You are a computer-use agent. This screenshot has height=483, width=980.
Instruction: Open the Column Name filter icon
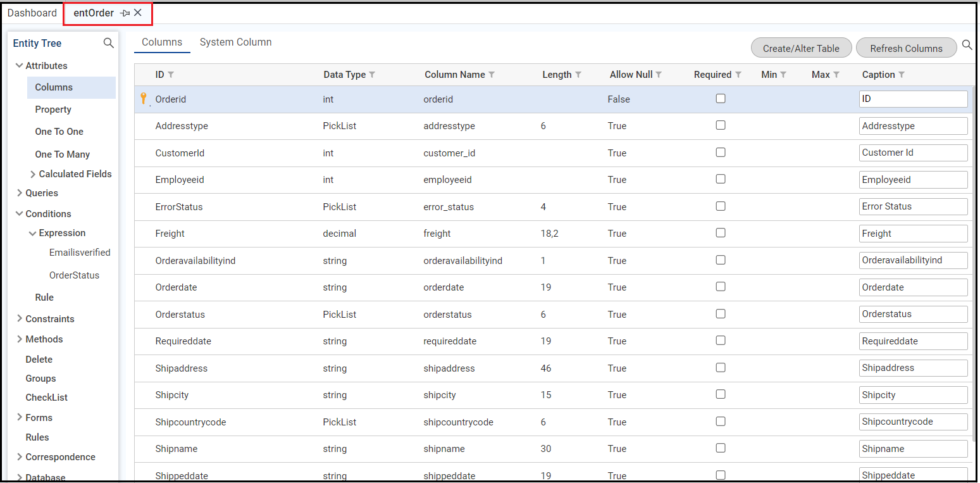pos(492,75)
